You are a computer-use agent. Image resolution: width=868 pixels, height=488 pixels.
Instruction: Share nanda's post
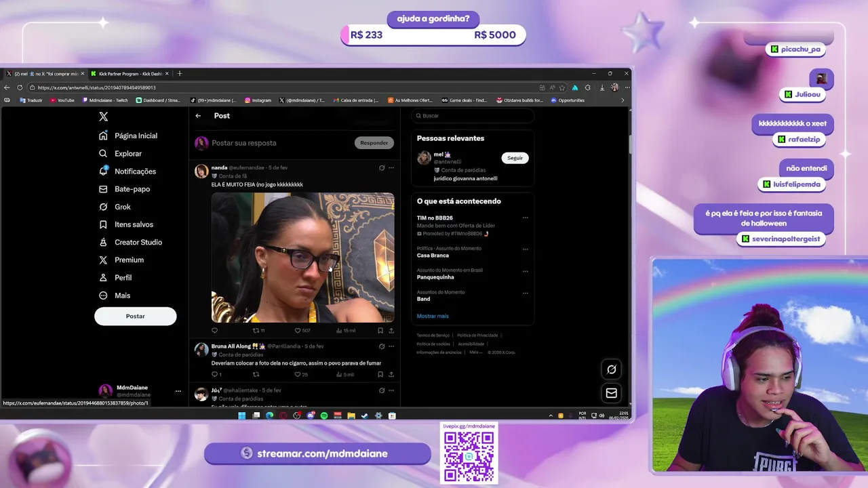pyautogui.click(x=391, y=331)
